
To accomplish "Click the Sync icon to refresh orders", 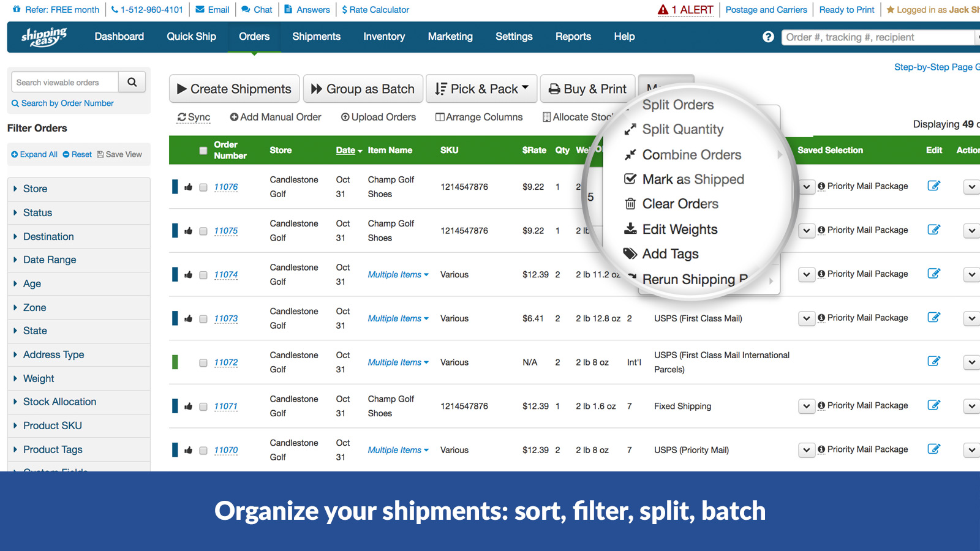I will [x=182, y=117].
